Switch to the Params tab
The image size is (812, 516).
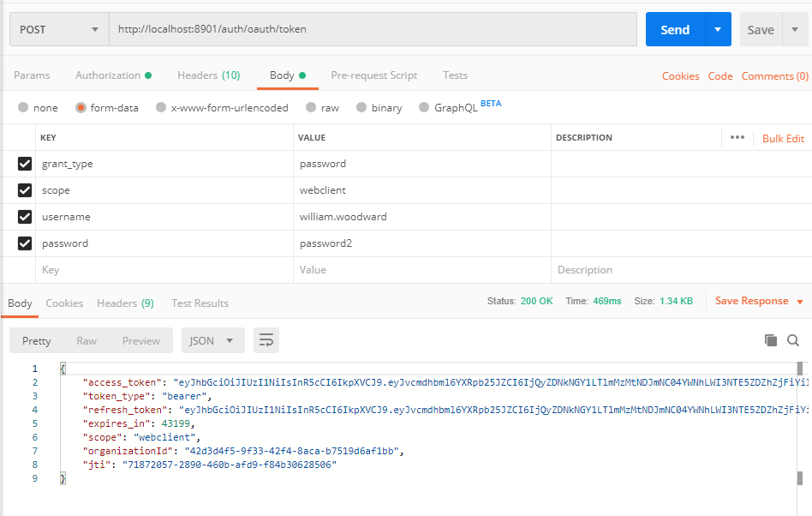(x=32, y=75)
